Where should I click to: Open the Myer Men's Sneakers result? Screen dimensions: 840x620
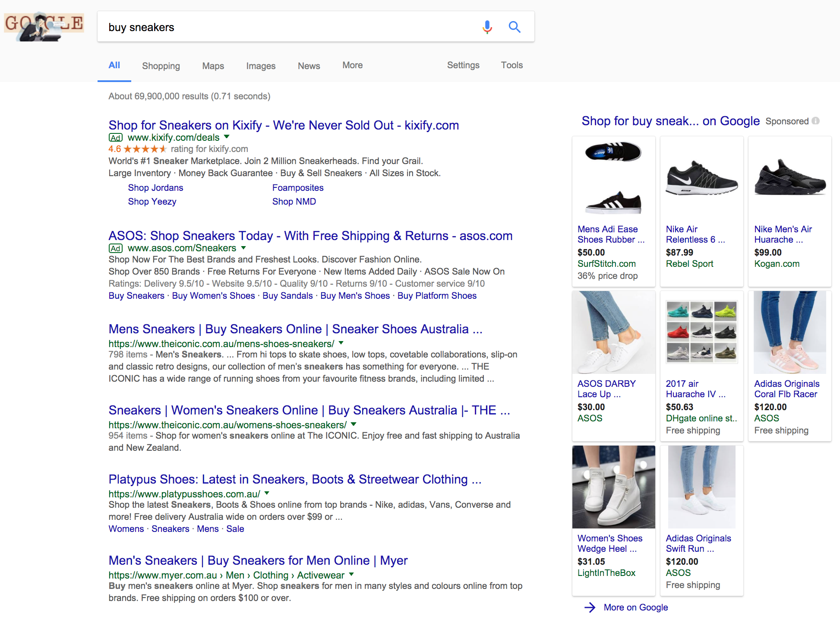coord(258,560)
